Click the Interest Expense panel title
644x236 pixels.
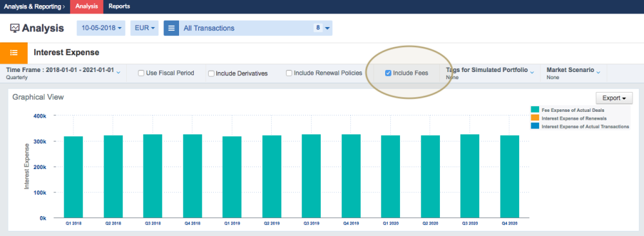66,53
